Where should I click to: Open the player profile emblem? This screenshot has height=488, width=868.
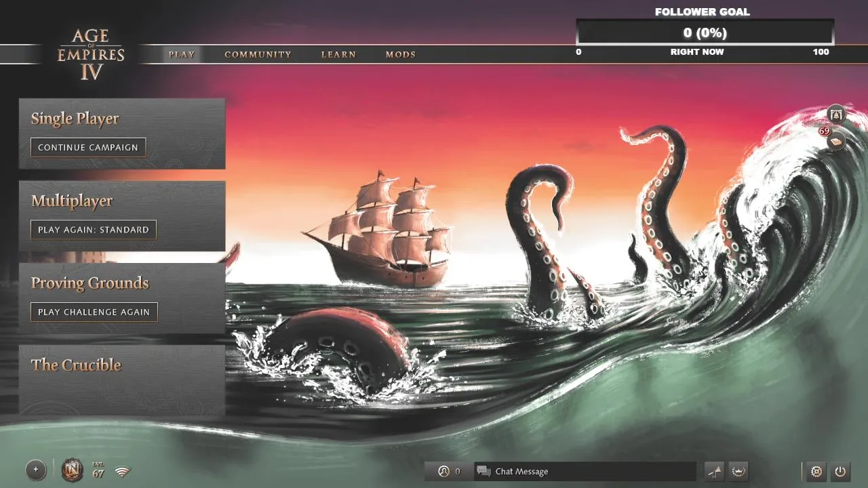(73, 470)
